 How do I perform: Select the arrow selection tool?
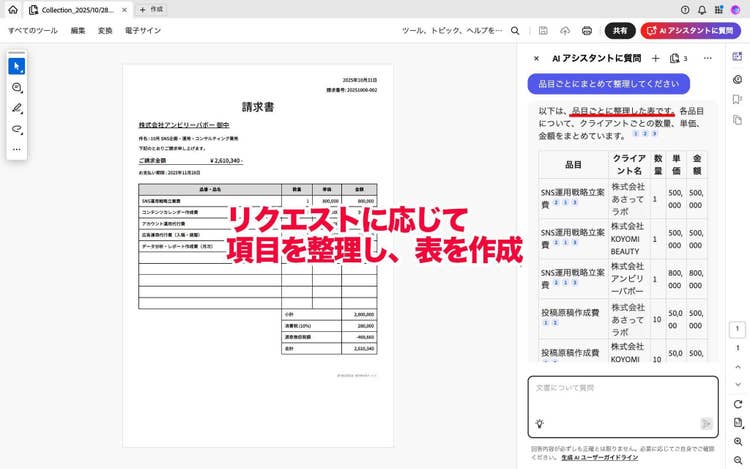(16, 66)
